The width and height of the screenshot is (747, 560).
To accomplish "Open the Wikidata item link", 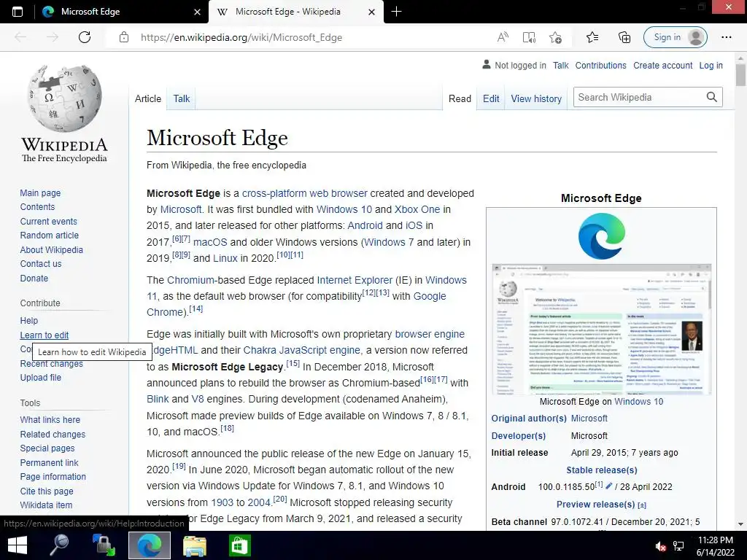I will point(46,505).
